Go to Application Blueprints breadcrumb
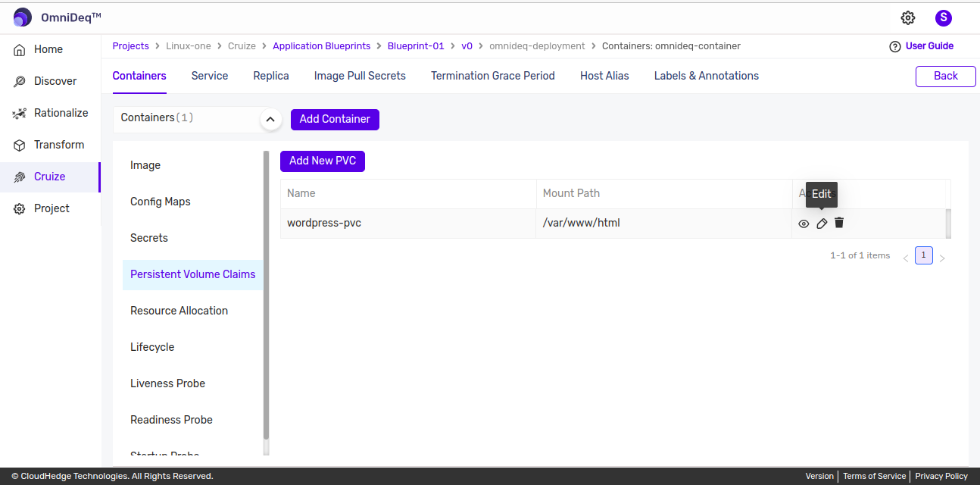980x485 pixels. point(322,46)
